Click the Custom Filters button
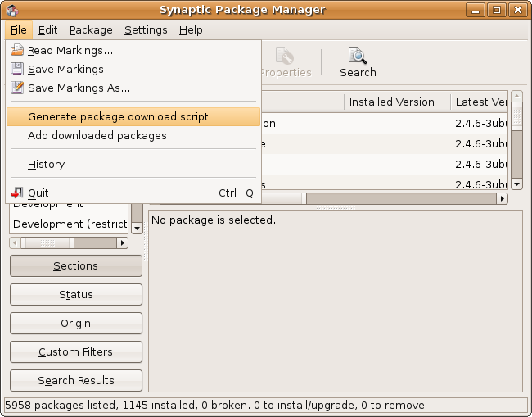The width and height of the screenshot is (532, 417). [76, 351]
